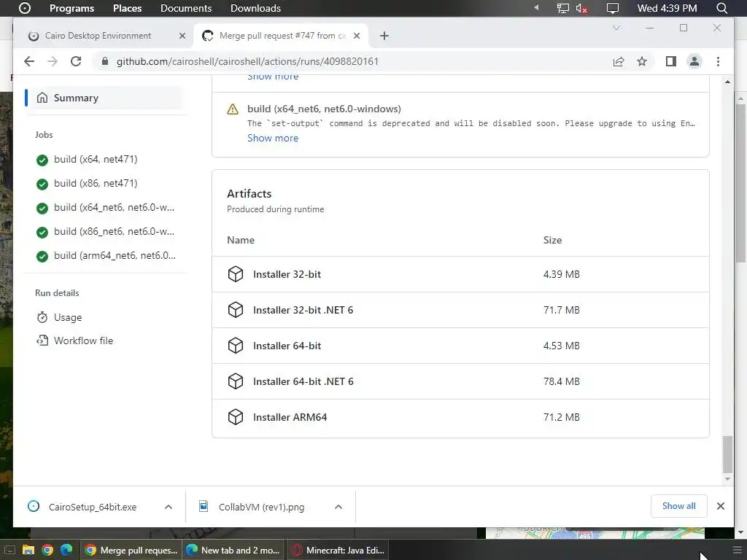The width and height of the screenshot is (747, 560).
Task: Select the Merge pull request #747 tab
Action: click(x=282, y=36)
